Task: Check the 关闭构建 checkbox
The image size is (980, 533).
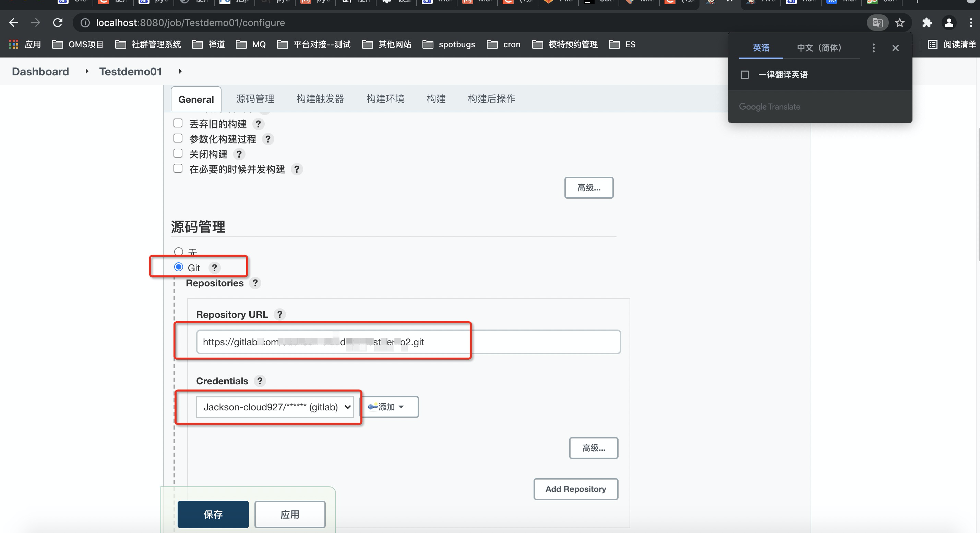Action: (x=178, y=153)
